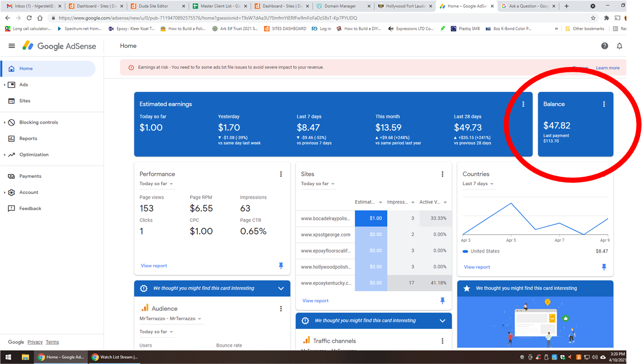The width and height of the screenshot is (642, 364).
Task: Open the Other bookmarks folder
Action: pos(585,29)
